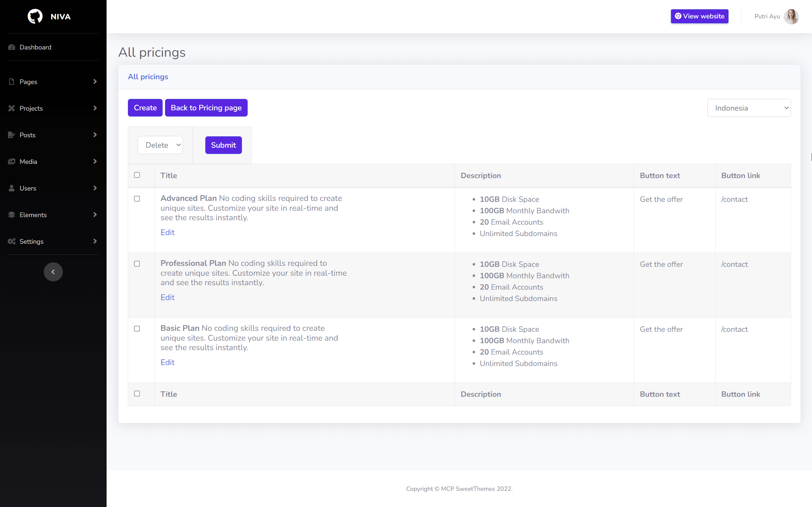
Task: Open the Dashboard menu item
Action: pos(35,47)
